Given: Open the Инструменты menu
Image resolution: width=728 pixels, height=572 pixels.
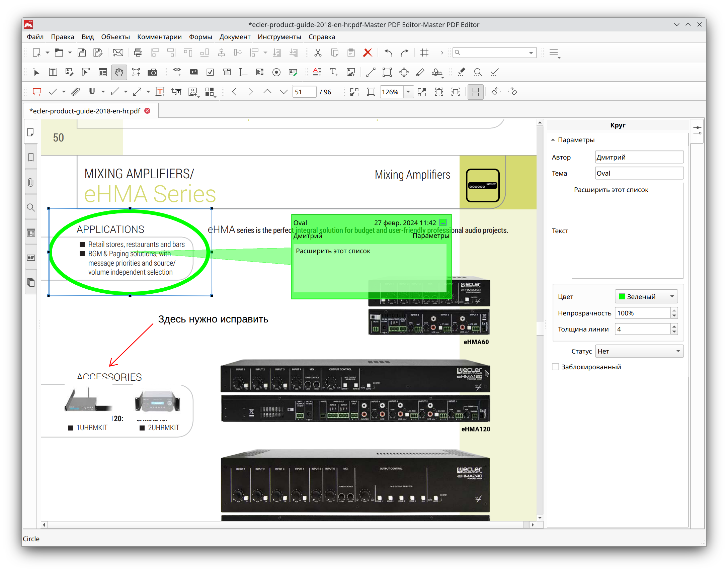Looking at the screenshot, I should [279, 37].
